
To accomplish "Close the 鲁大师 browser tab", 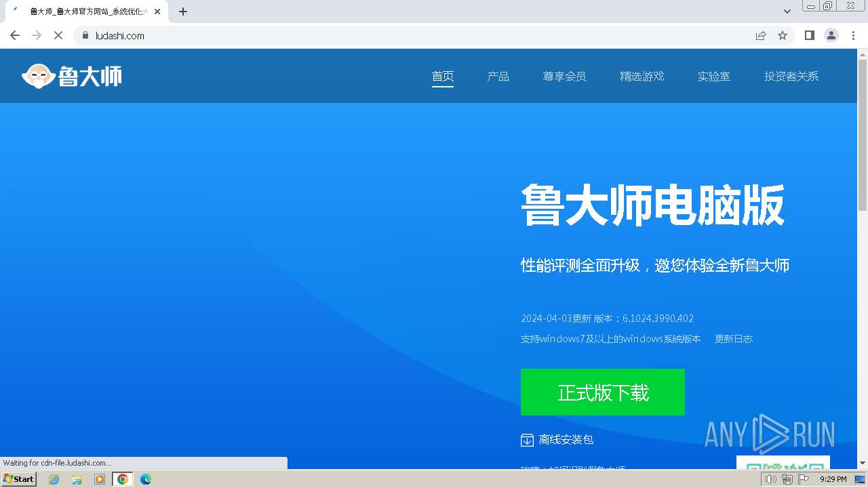I will tap(157, 12).
